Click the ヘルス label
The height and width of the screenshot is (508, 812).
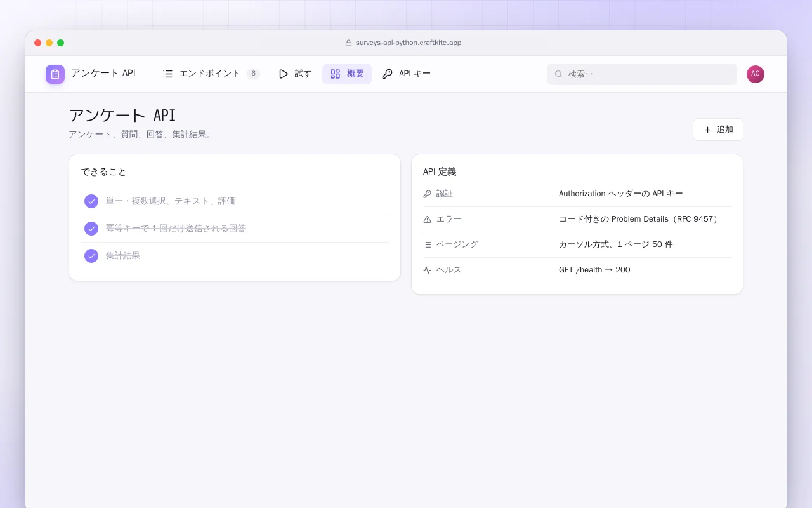[x=449, y=270]
